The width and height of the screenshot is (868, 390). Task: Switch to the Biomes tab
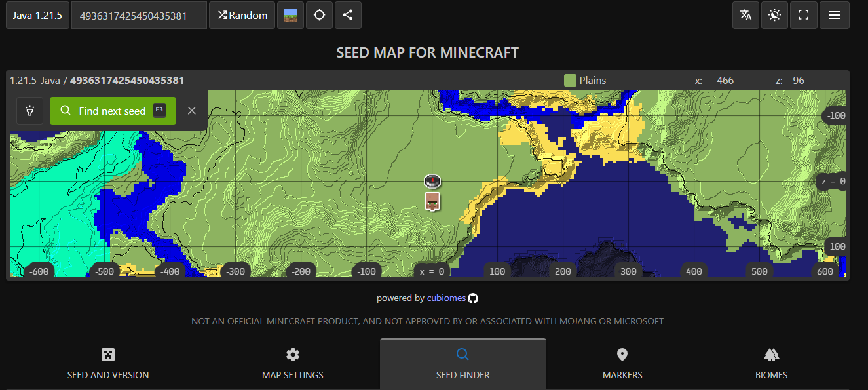[771, 364]
